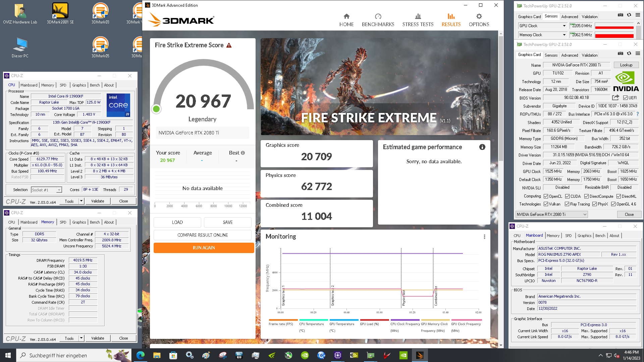Image resolution: width=644 pixels, height=362 pixels.
Task: Go to the 3DMark HOME page
Action: pyautogui.click(x=346, y=20)
